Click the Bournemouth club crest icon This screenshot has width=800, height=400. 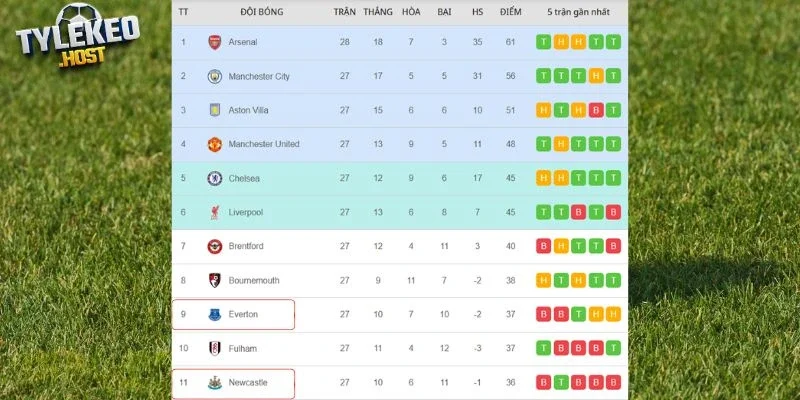tap(214, 280)
